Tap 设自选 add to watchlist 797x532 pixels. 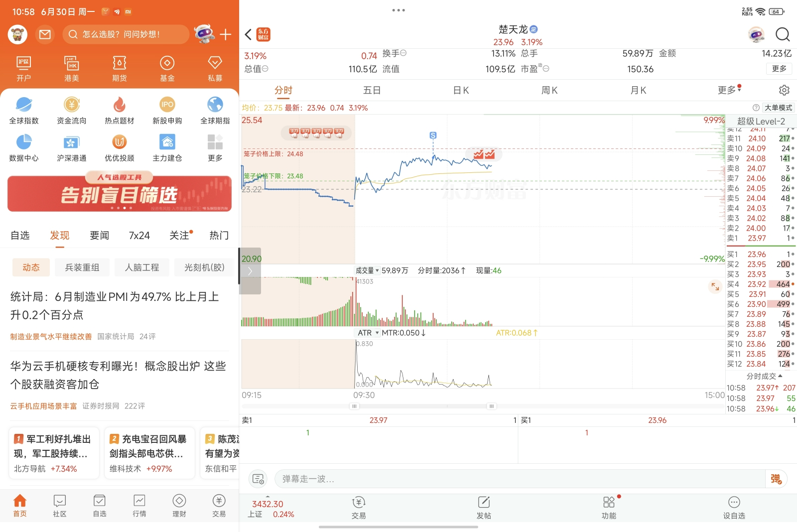tap(734, 508)
